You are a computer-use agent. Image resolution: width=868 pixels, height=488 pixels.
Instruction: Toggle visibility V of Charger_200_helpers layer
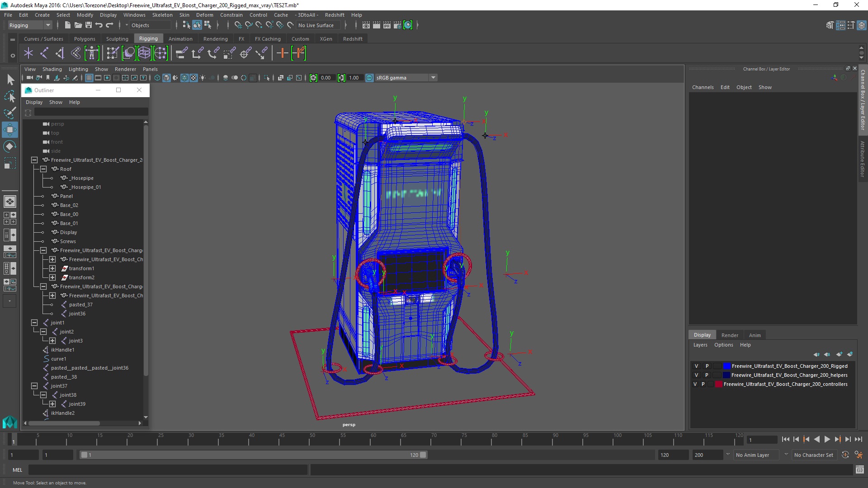point(696,375)
